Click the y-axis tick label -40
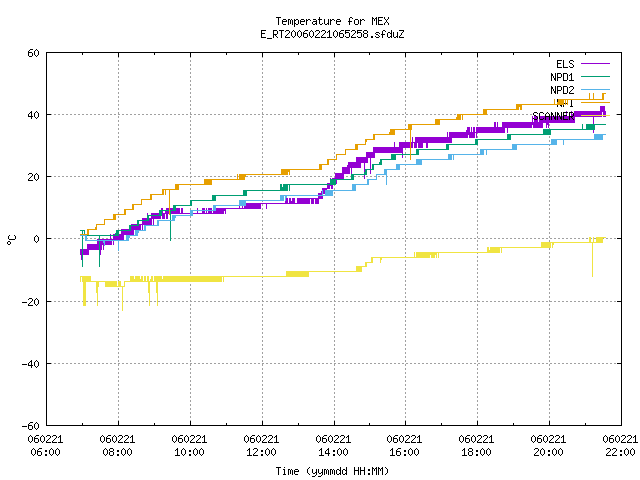Image resolution: width=640 pixels, height=480 pixels. point(31,364)
